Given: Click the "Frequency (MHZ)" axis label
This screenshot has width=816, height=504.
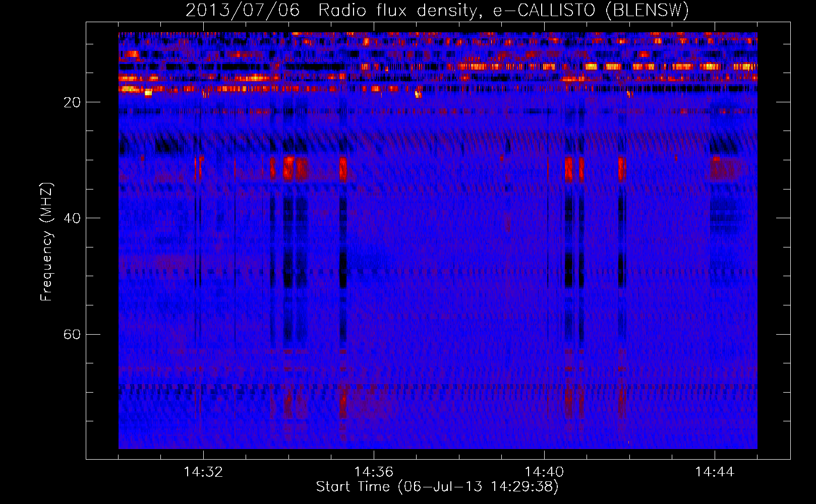Looking at the screenshot, I should (x=46, y=242).
